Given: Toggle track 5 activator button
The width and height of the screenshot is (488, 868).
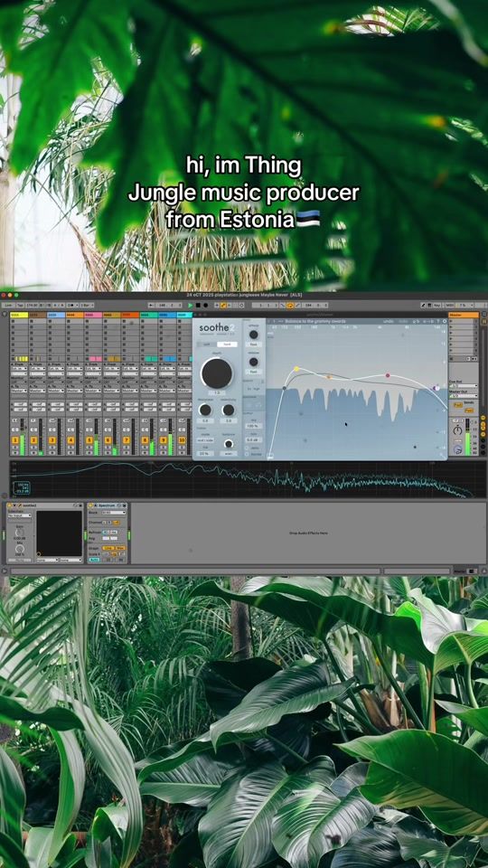Looking at the screenshot, I should [x=89, y=440].
